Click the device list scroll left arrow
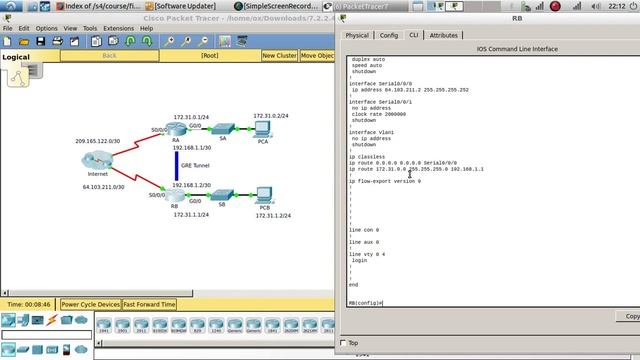The image size is (640, 360). click(98, 343)
